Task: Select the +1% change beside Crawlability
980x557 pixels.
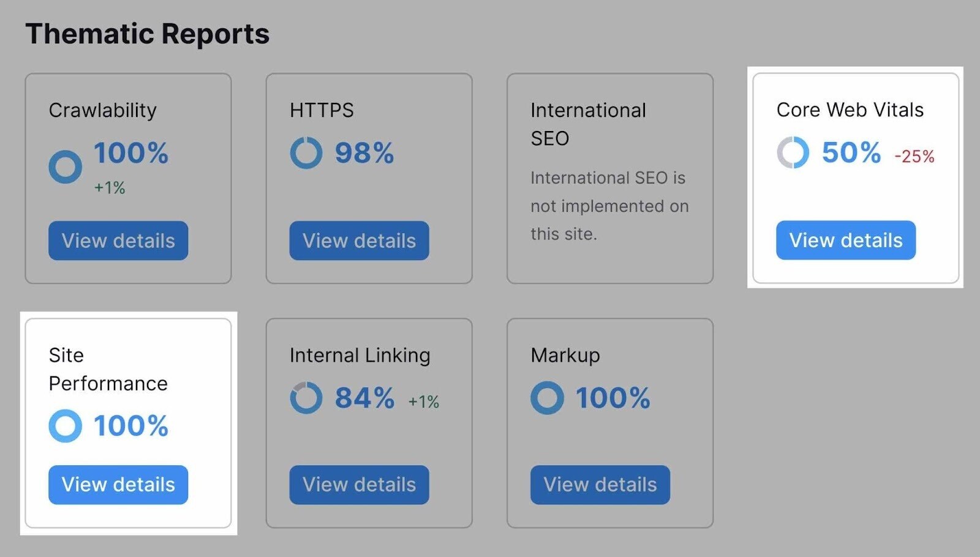Action: (x=109, y=189)
